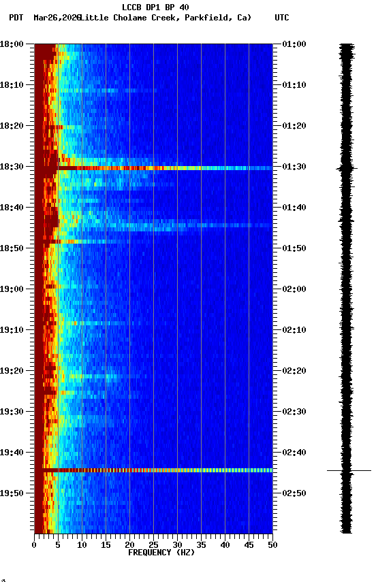Click the 02:00 UTC time label
The width and height of the screenshot is (376, 588).
click(x=294, y=289)
